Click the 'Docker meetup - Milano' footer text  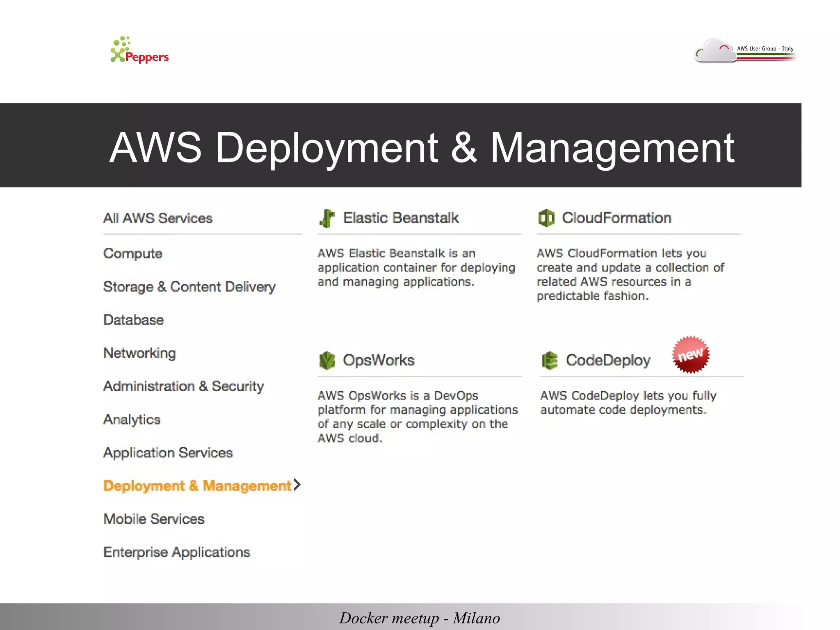420,618
